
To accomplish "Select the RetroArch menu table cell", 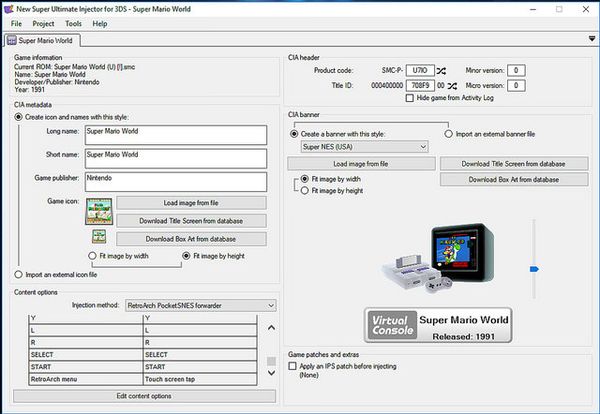I will pyautogui.click(x=86, y=379).
